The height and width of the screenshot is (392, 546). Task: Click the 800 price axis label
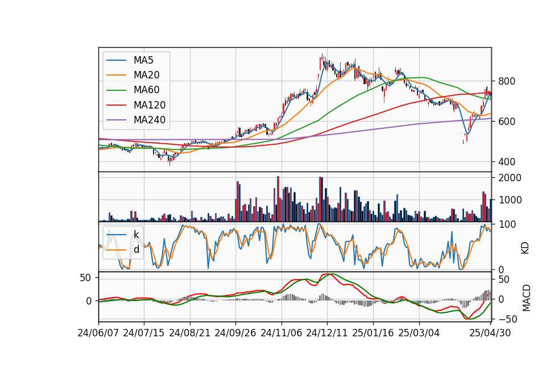[507, 81]
